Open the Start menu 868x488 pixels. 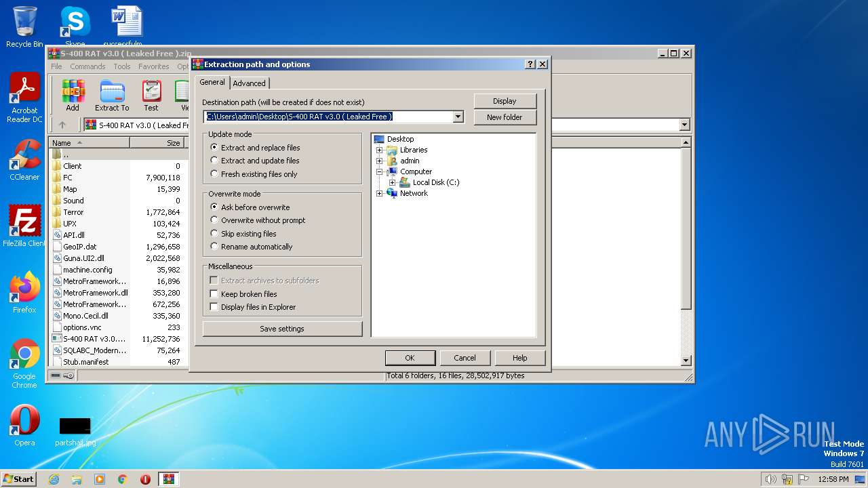point(19,479)
